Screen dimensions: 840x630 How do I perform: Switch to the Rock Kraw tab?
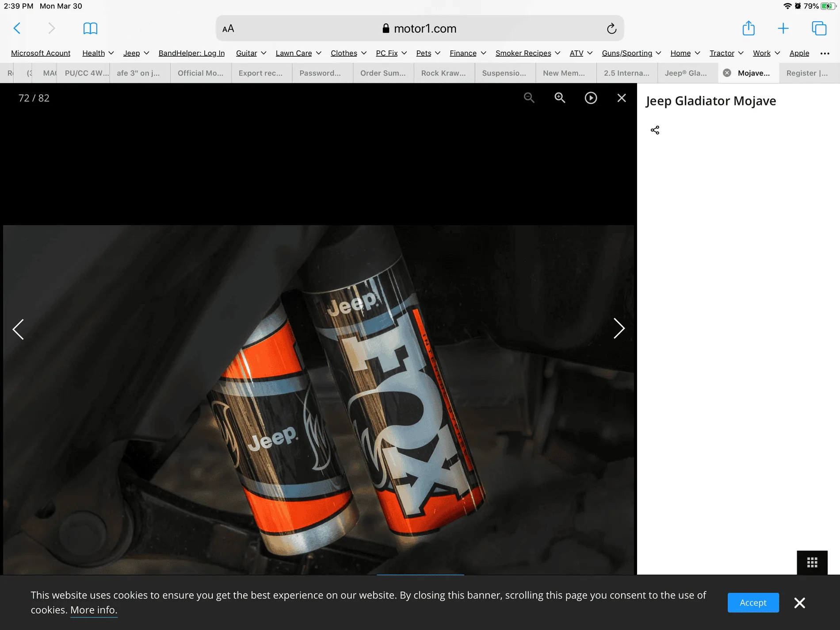[x=444, y=73]
